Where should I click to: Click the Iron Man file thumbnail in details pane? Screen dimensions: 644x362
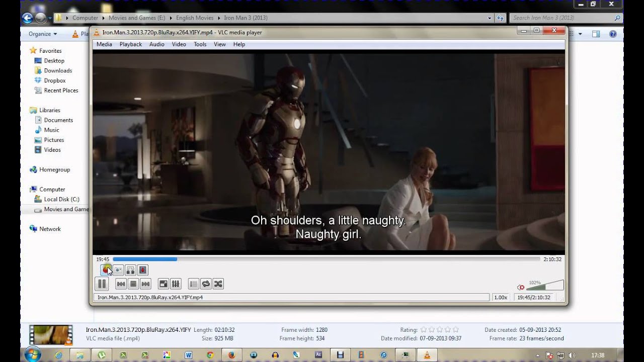pyautogui.click(x=51, y=335)
